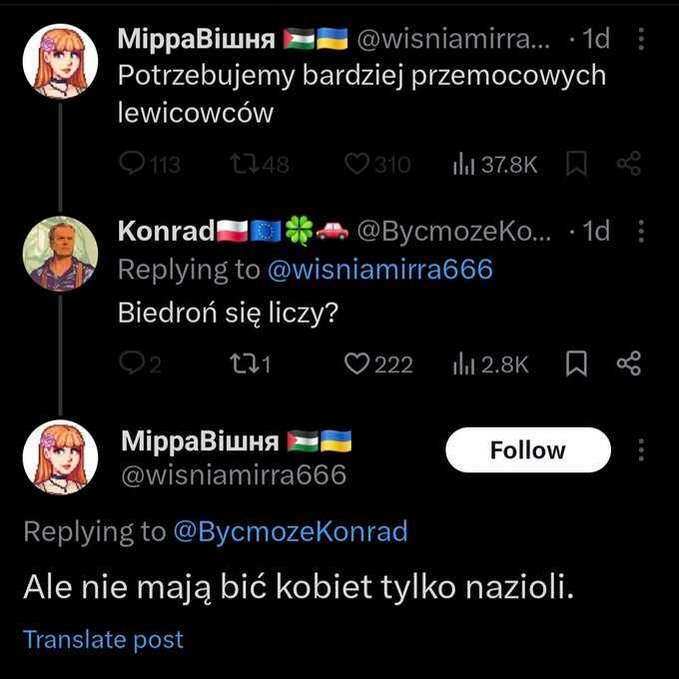Open the @wisniamirra666 mention in Konrad's reply
Screen dimensions: 679x679
(x=380, y=269)
